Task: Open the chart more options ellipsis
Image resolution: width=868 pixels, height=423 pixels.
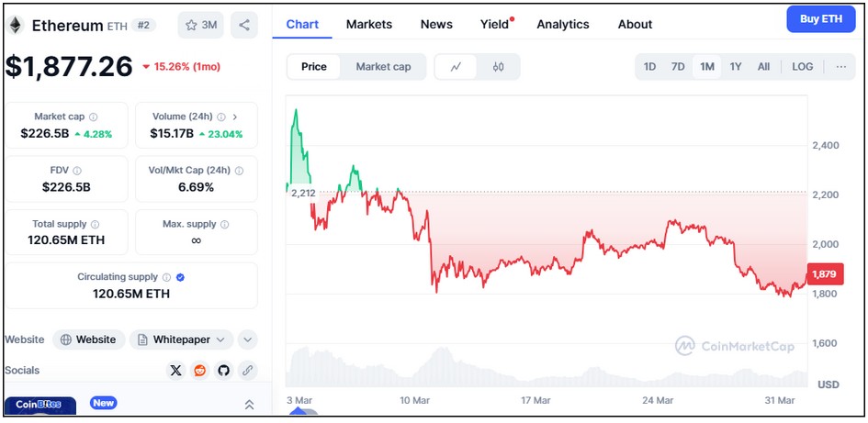Action: click(x=840, y=67)
